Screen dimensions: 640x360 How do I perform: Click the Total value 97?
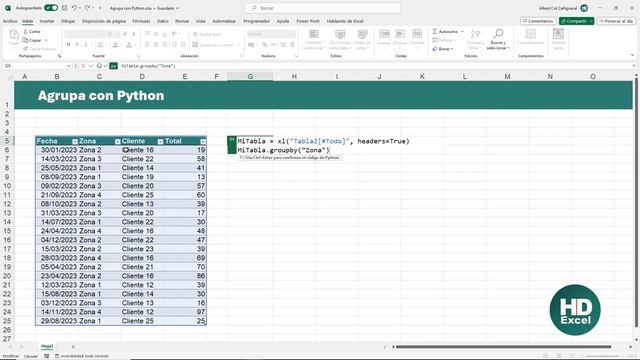click(x=185, y=312)
